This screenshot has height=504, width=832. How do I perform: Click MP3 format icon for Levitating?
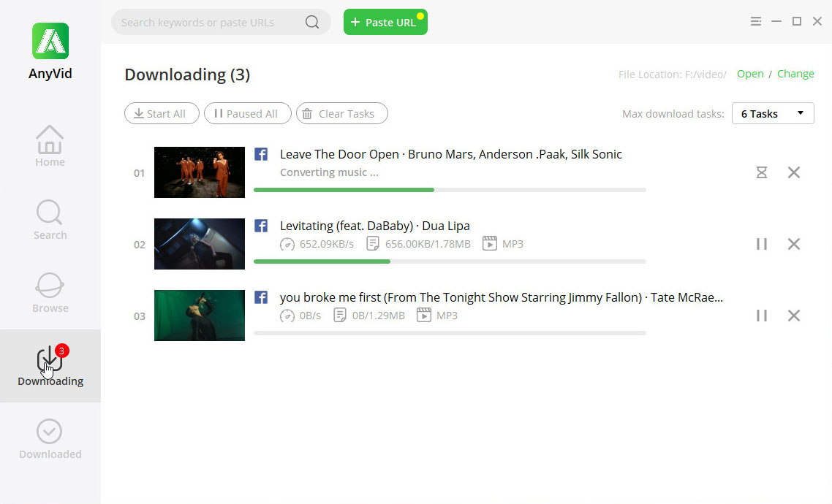[489, 244]
